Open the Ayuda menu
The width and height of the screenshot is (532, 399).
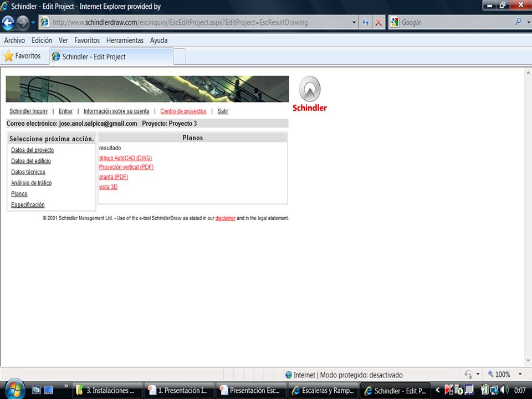(x=159, y=40)
